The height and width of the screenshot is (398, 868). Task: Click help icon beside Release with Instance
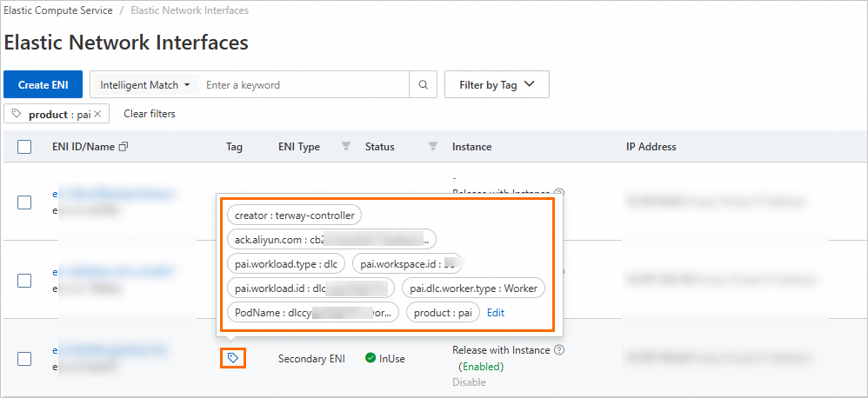click(x=559, y=350)
